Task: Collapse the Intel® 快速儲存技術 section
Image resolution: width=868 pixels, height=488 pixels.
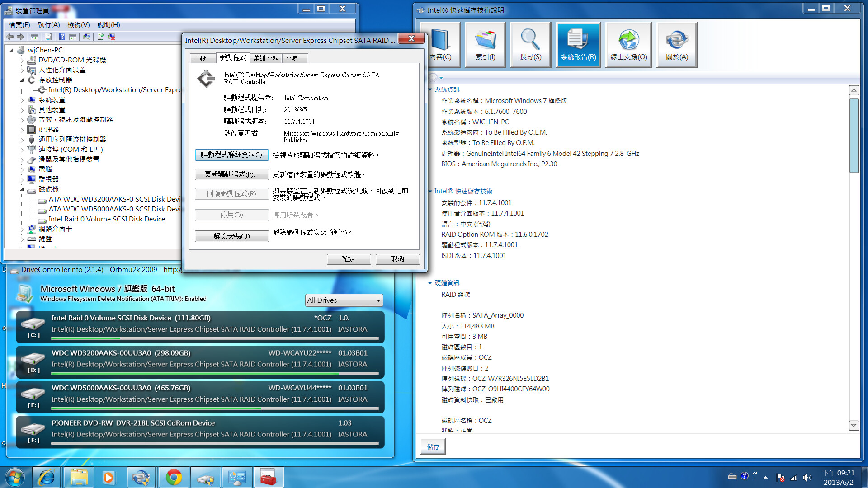Action: pos(430,191)
